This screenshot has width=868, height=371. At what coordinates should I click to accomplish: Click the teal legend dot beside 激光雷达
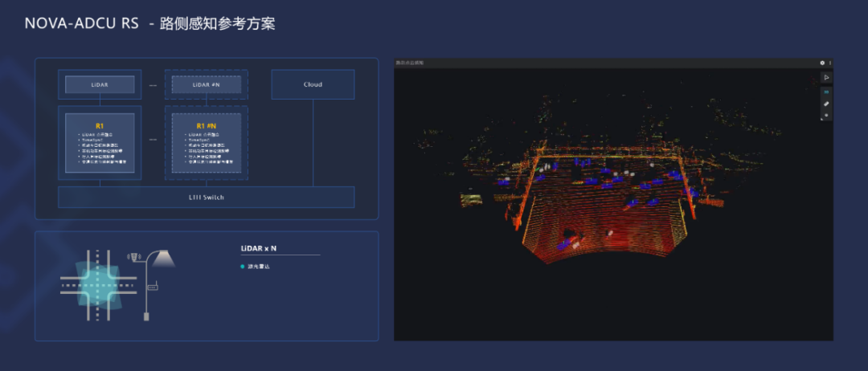tap(243, 267)
